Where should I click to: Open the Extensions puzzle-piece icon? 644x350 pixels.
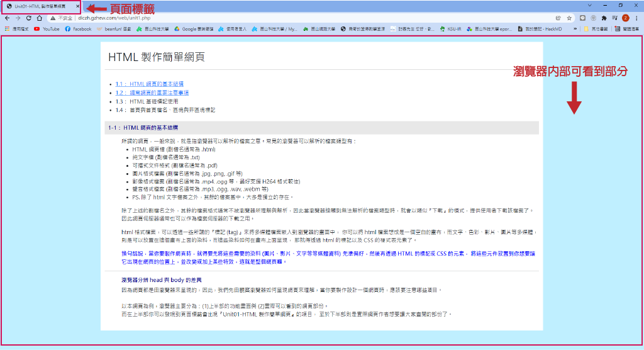click(604, 18)
